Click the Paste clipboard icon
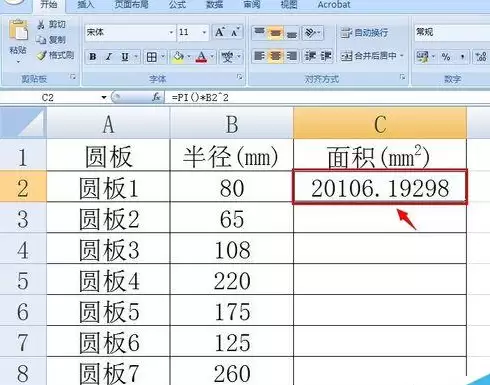 (x=18, y=31)
